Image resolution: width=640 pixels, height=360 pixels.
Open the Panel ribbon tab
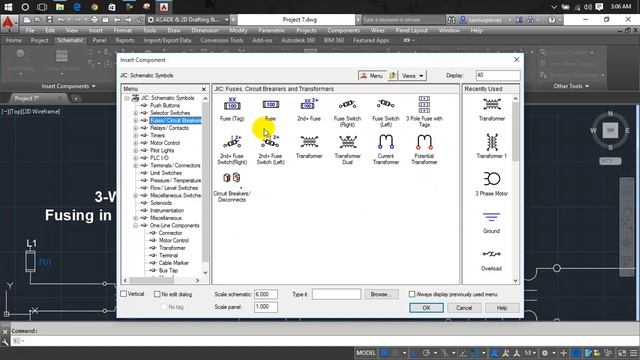click(99, 40)
